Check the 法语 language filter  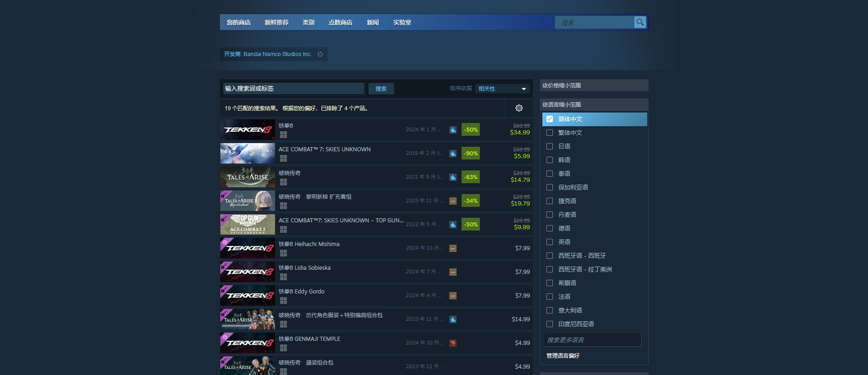(x=550, y=297)
